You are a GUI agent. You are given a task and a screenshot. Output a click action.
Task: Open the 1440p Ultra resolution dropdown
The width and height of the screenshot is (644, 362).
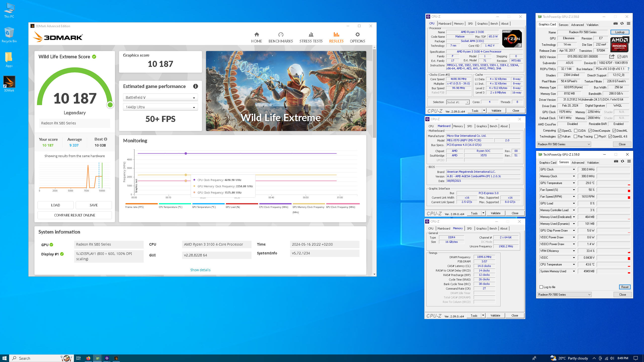160,107
